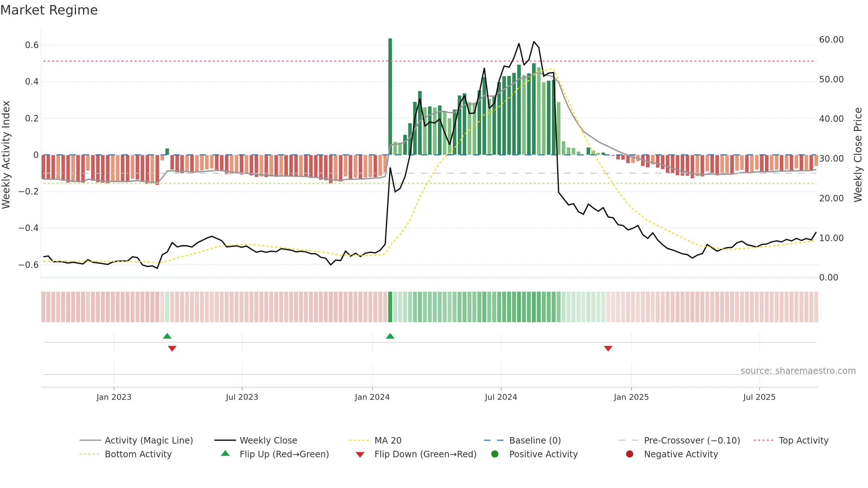Select the red flip-down marker in early 2023

pos(172,348)
